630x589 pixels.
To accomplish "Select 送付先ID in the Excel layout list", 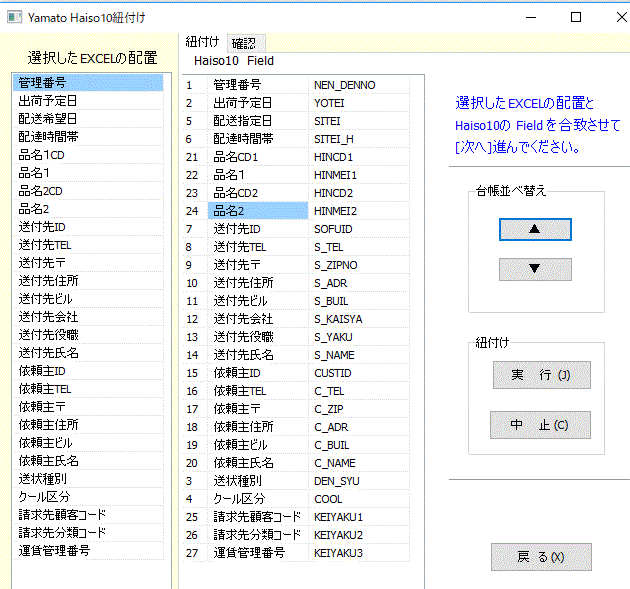I will pos(88,227).
